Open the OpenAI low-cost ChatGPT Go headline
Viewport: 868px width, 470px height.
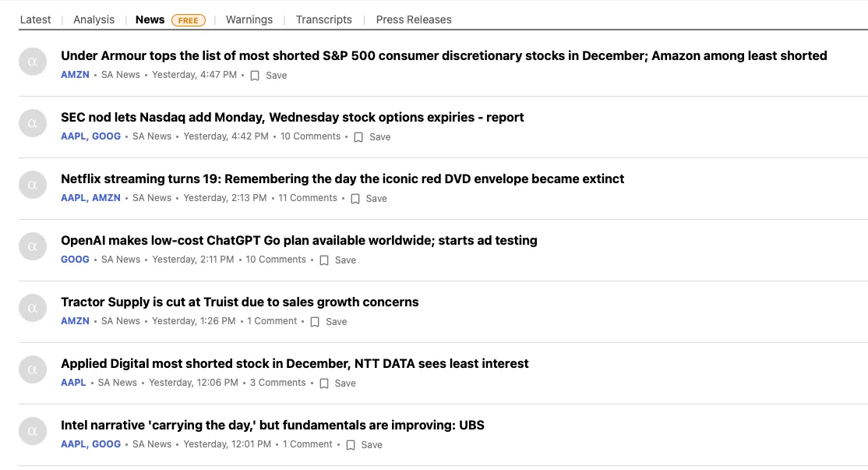pos(299,240)
